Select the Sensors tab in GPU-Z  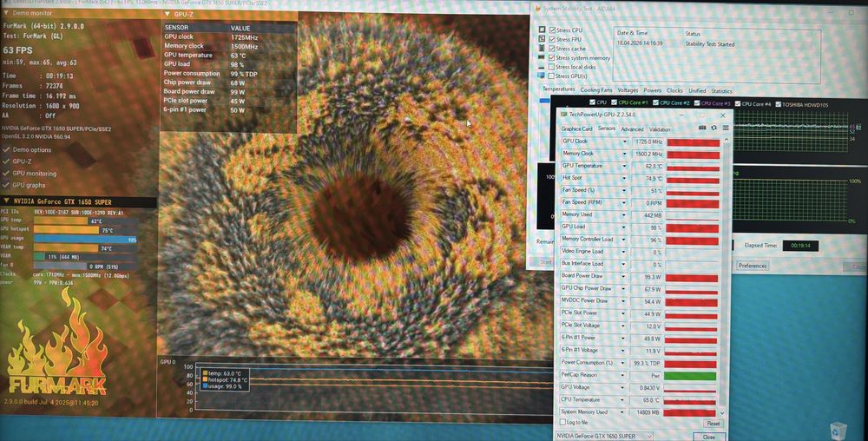pos(607,128)
